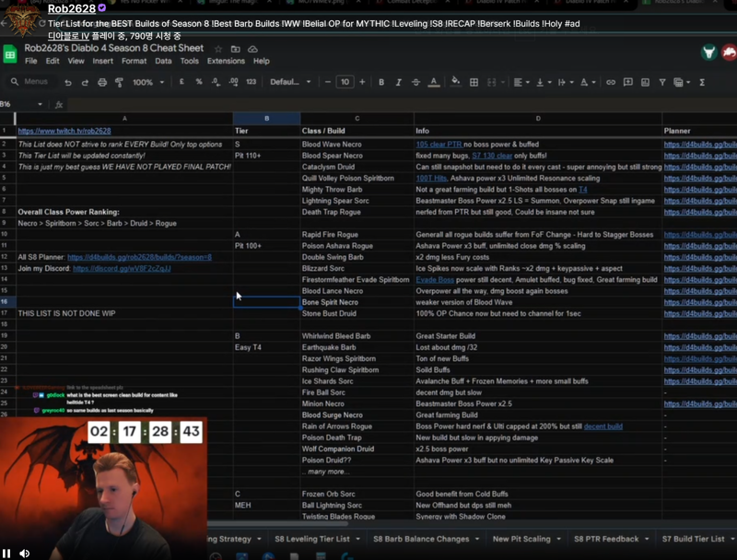Open the Format menu
This screenshot has width=737, height=560.
coord(134,61)
